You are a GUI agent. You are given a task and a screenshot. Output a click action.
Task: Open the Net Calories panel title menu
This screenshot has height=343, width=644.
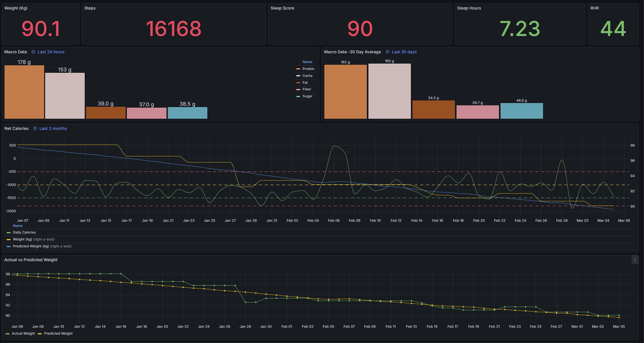[16, 128]
